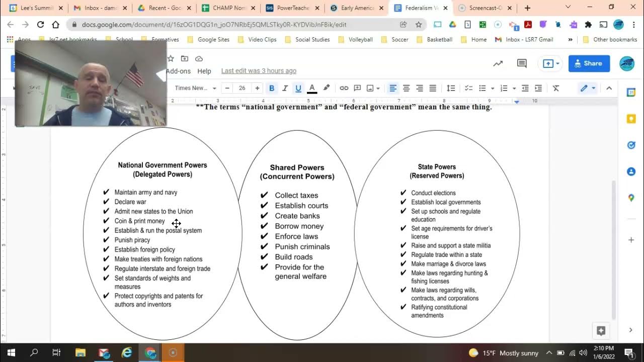Open the Chrome extensions puzzle icon
This screenshot has width=644, height=362.
pyautogui.click(x=588, y=25)
